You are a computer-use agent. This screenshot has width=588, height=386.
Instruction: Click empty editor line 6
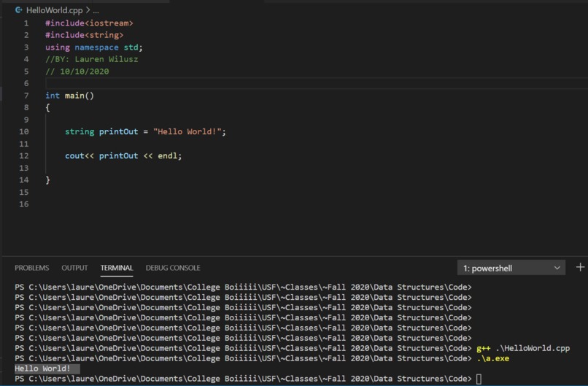pos(315,83)
